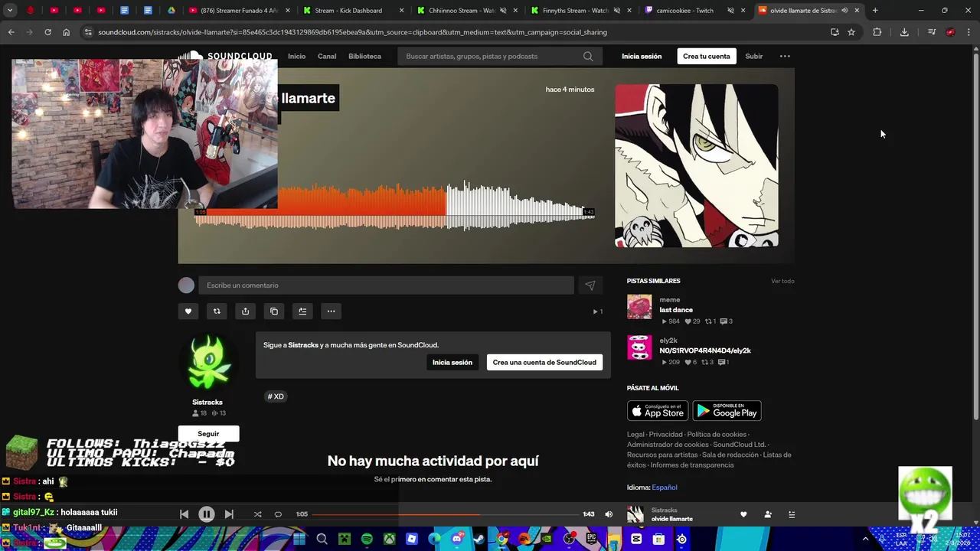Pause the track in bottom player

click(x=207, y=514)
